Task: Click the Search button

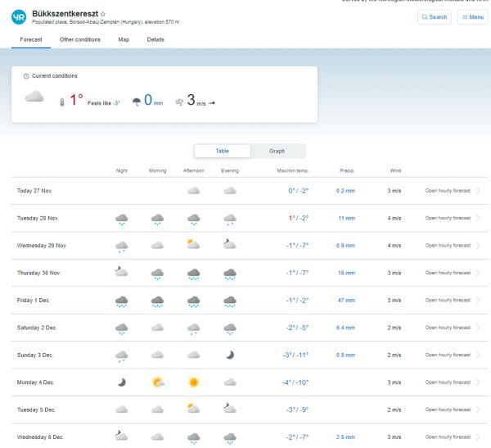Action: (434, 16)
